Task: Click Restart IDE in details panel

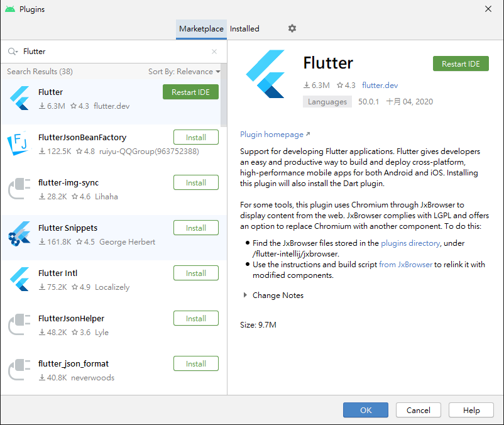Action: (461, 63)
